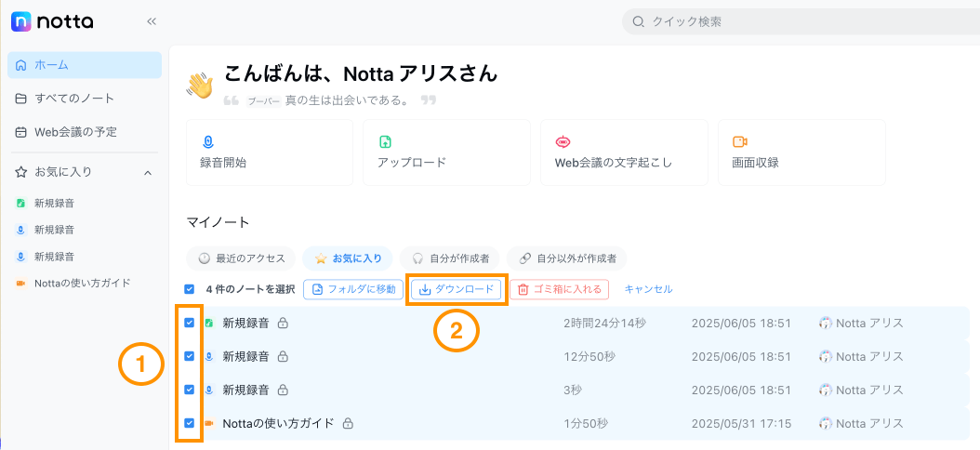Click lock icon on 2時間24分14秒 row
This screenshot has height=450, width=980.
(283, 324)
